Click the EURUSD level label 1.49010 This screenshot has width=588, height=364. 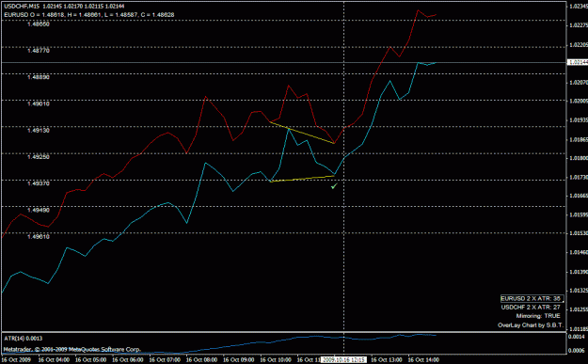click(x=39, y=103)
